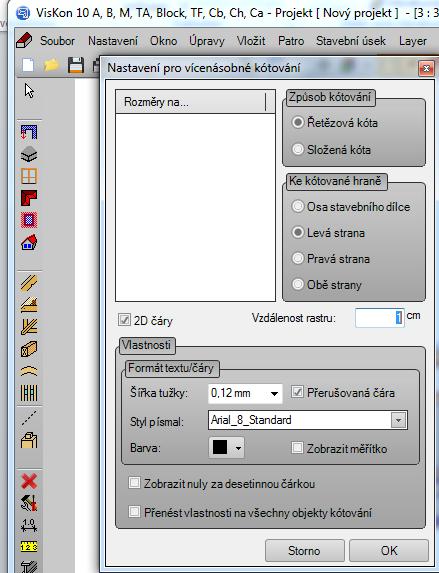Open a project via the yellow folder icon
Screen dimensions: 439x573
pos(52,65)
